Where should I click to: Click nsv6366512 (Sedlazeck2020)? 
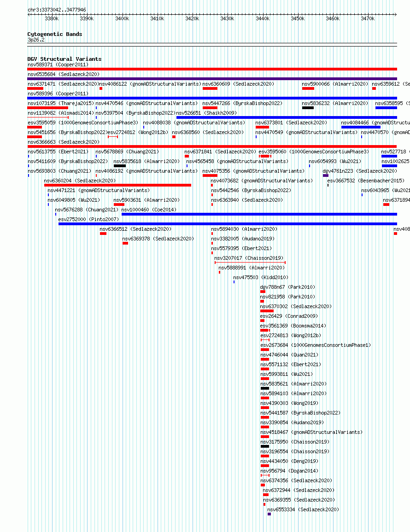click(x=135, y=228)
